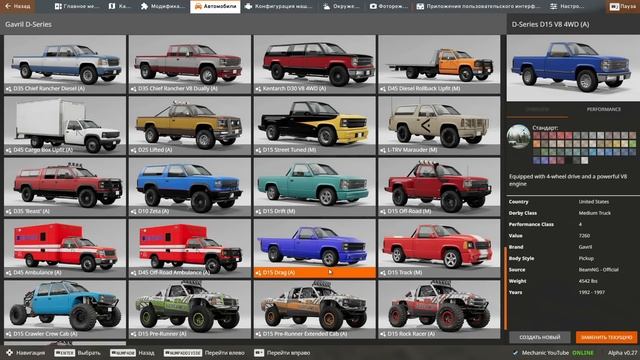This screenshot has width=640, height=360.
Task: Open the Настройки sliders tab
Action: (x=567, y=6)
